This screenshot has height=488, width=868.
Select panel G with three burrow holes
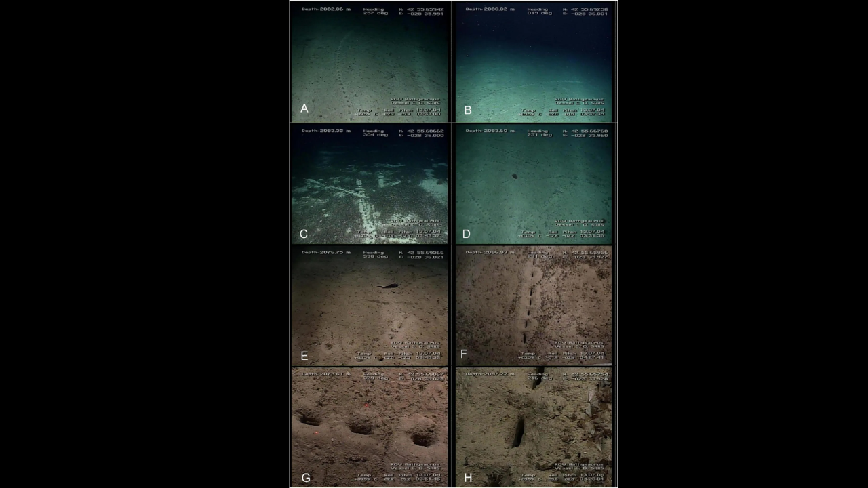pyautogui.click(x=370, y=427)
